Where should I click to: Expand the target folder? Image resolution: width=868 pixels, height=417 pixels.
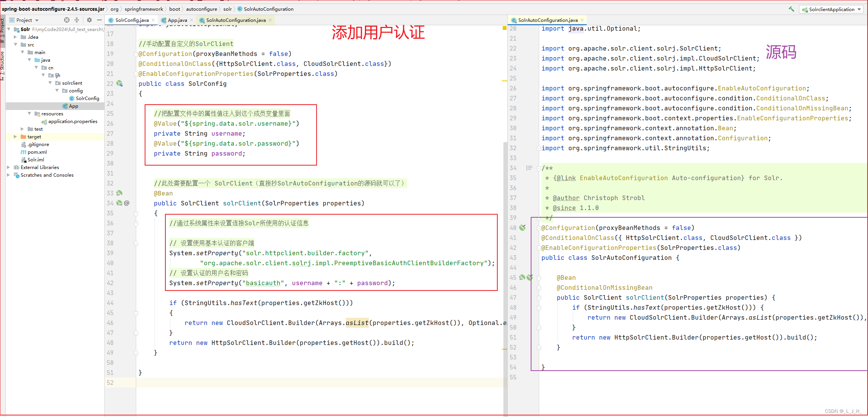(15, 136)
